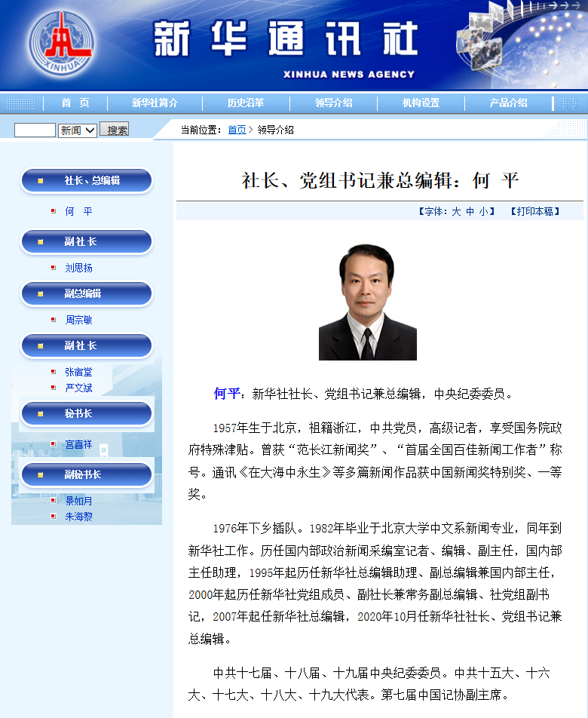Click the yellow square on 社长、总编辑 header
Image resolution: width=588 pixels, height=718 pixels.
40,180
